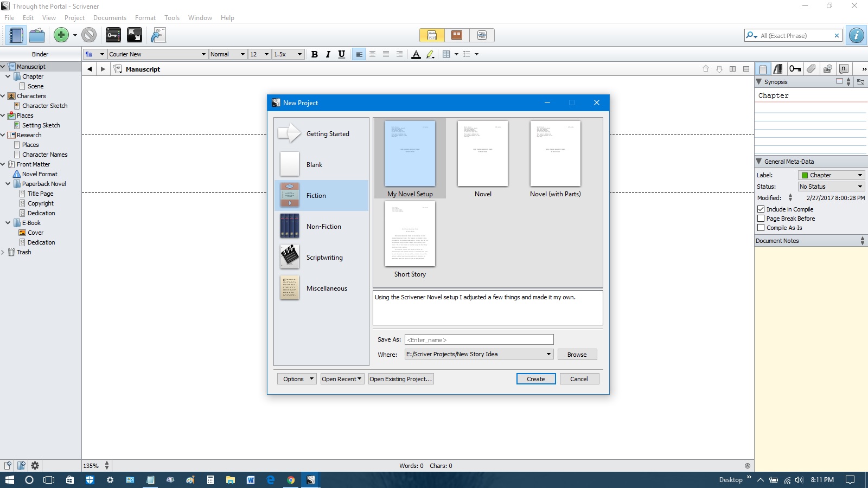This screenshot has height=488, width=868.
Task: Select the Miscellaneous template category
Action: coord(322,288)
